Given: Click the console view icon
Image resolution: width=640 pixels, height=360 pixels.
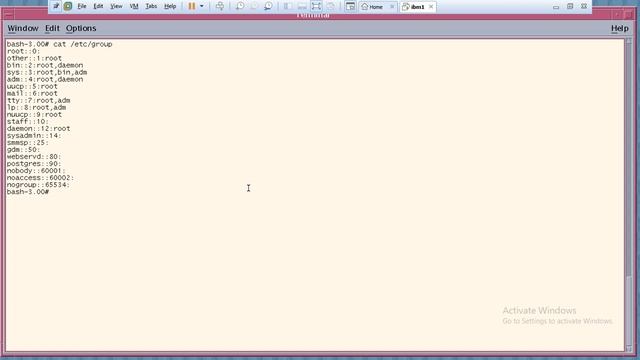Looking at the screenshot, I should coord(350,6).
